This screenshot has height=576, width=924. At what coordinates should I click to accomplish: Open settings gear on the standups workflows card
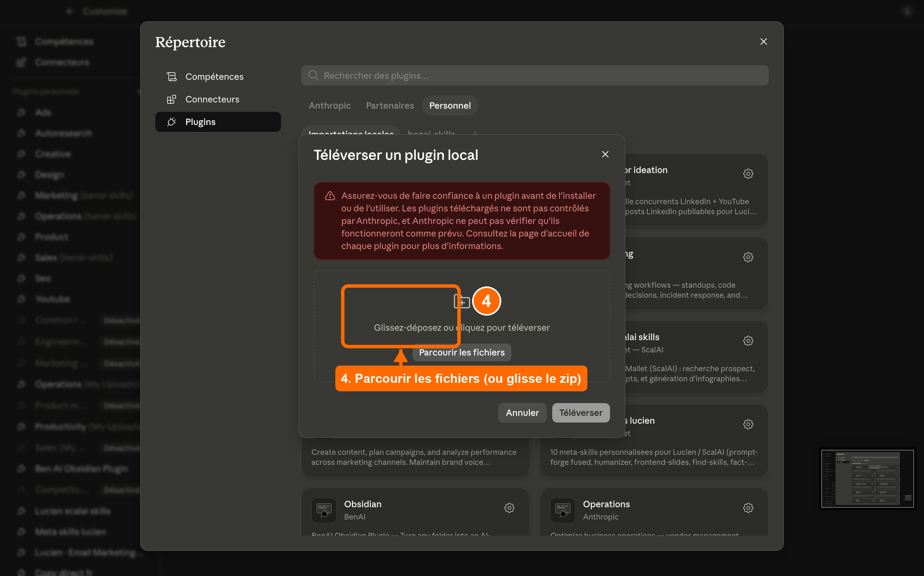tap(748, 257)
